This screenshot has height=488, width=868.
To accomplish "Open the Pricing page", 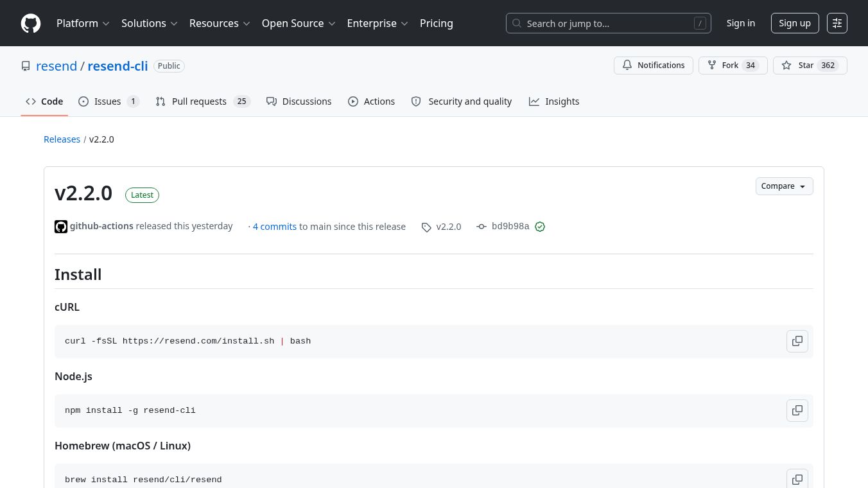I will [x=437, y=23].
